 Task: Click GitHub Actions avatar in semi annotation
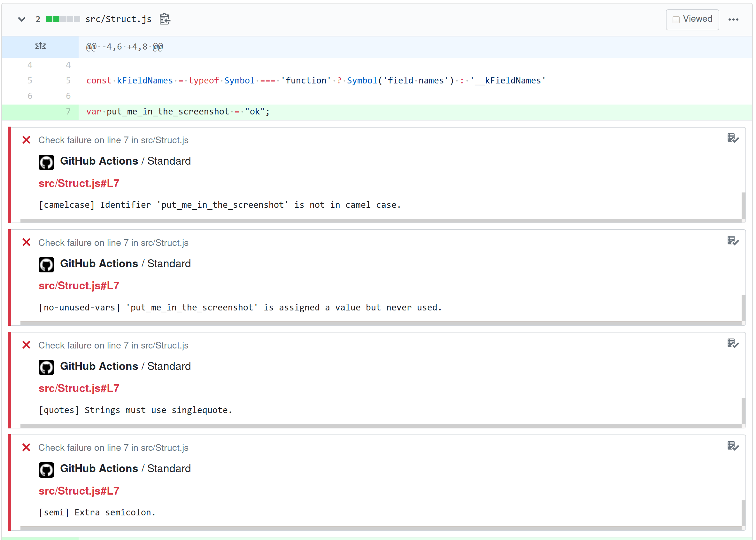pos(46,470)
